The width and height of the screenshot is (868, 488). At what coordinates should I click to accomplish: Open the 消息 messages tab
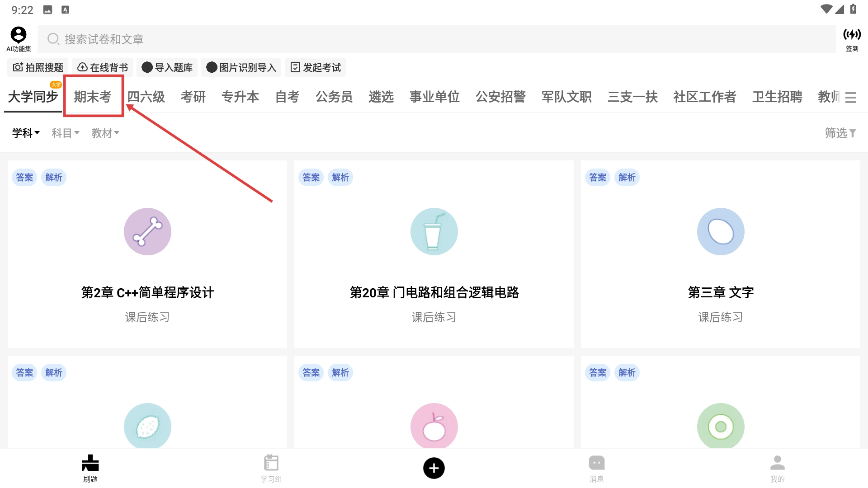coord(596,468)
